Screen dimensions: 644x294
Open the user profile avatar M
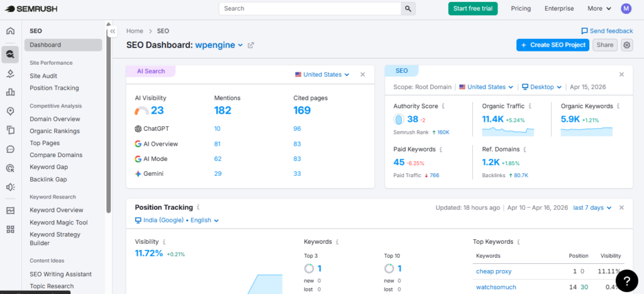[x=626, y=9]
